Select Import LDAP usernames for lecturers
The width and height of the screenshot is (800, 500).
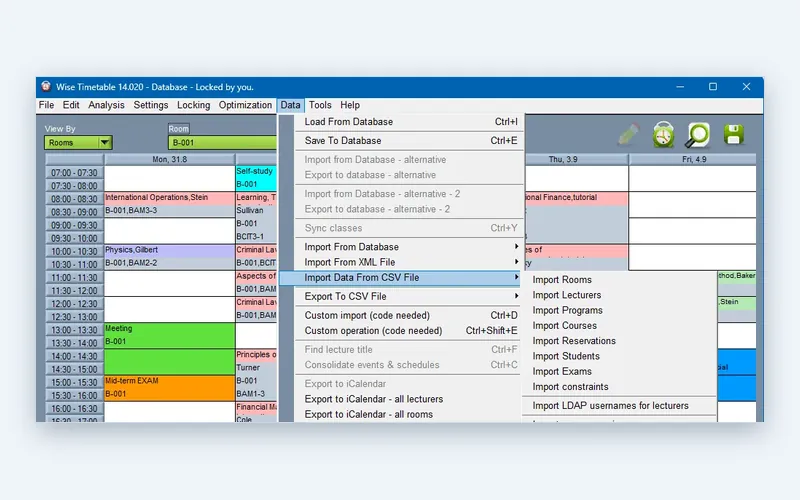[x=620, y=406]
